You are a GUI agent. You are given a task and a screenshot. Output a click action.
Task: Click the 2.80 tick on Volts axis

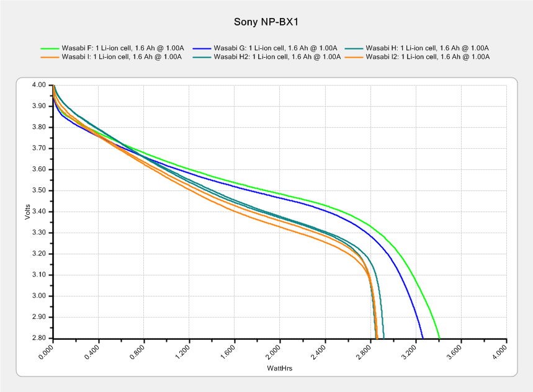38,338
